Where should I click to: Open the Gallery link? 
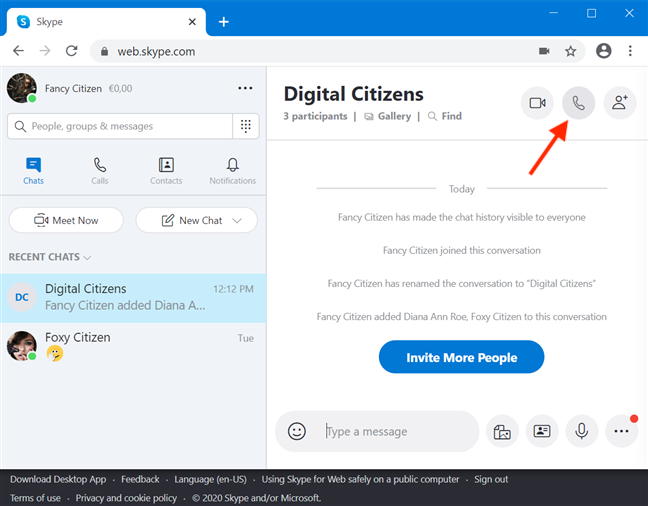pos(387,116)
